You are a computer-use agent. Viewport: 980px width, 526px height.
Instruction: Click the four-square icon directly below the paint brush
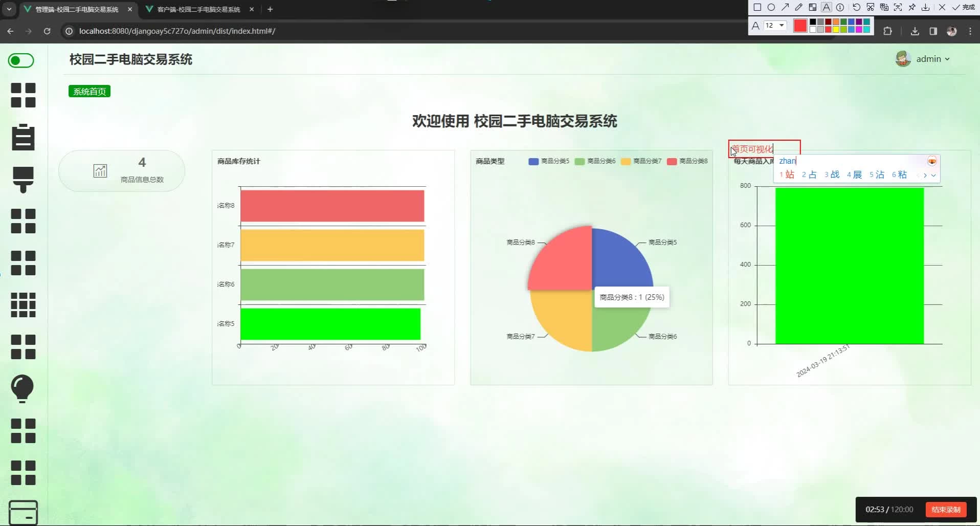coord(23,221)
